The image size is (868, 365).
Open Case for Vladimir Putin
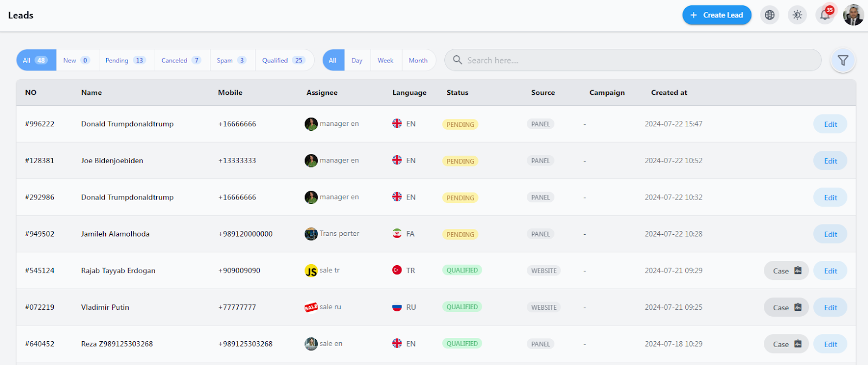pyautogui.click(x=786, y=308)
